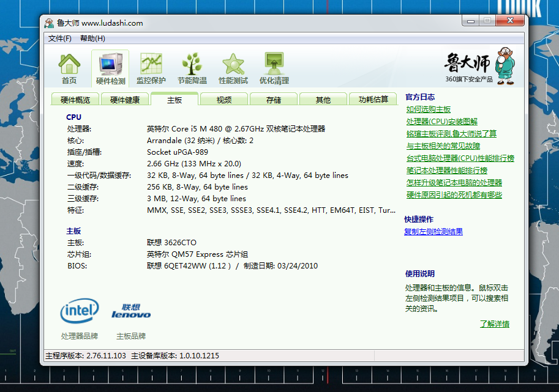The width and height of the screenshot is (559, 392).
Task: Click the 使用说明 heading
Action: (420, 274)
